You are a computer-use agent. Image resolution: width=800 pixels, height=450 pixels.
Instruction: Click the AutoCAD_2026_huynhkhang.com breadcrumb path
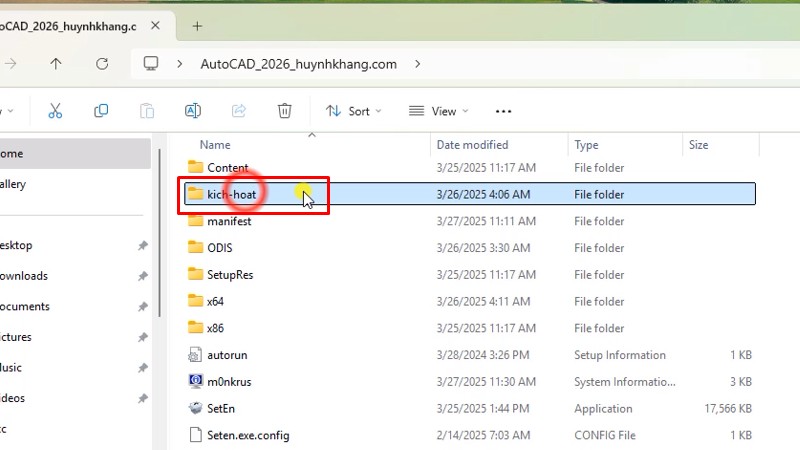299,64
